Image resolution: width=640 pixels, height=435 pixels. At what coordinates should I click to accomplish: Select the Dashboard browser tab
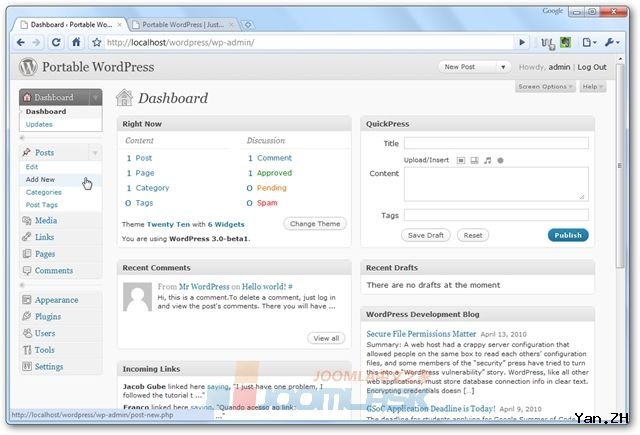(x=71, y=25)
